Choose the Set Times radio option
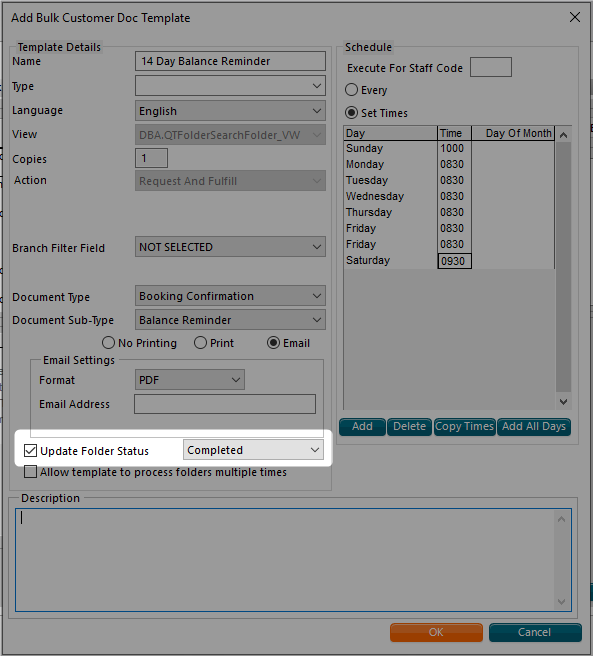This screenshot has height=656, width=593. click(351, 113)
